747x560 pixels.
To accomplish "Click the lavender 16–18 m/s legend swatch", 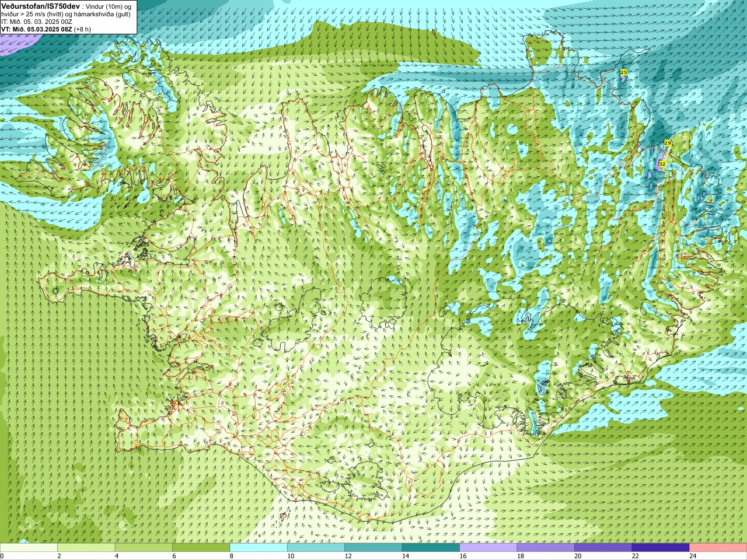I will tap(488, 548).
